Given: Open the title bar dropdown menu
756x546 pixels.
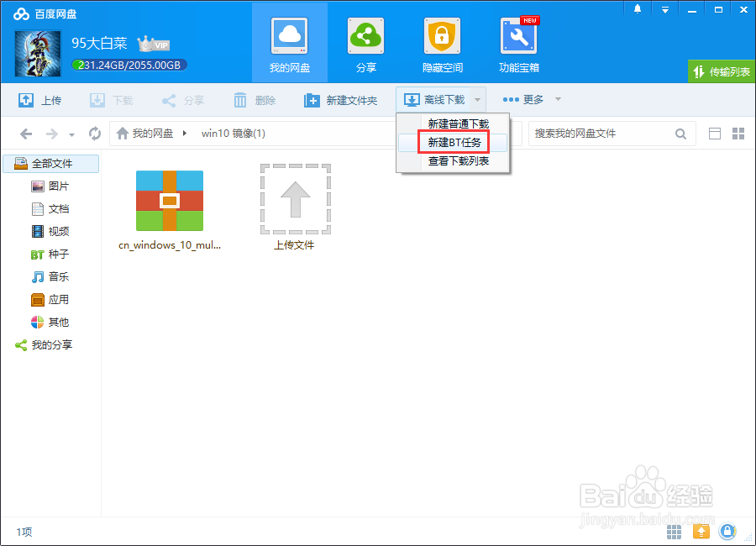Looking at the screenshot, I should click(665, 9).
